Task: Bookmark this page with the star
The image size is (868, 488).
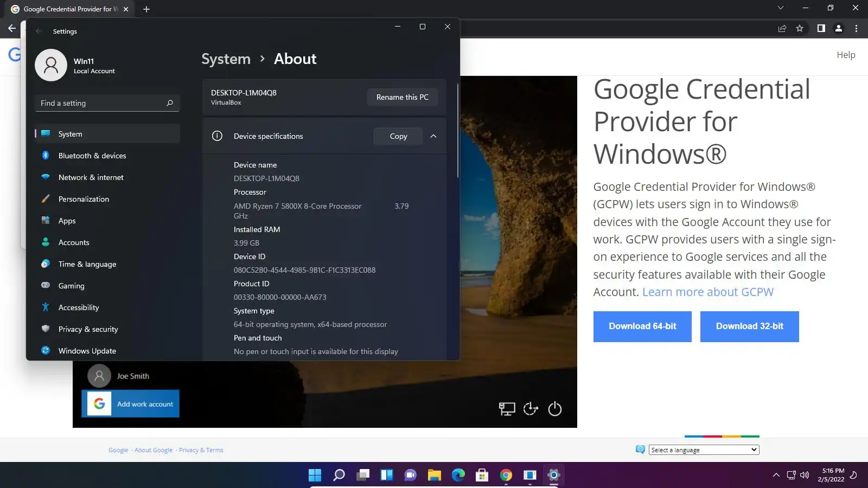Action: coord(800,29)
